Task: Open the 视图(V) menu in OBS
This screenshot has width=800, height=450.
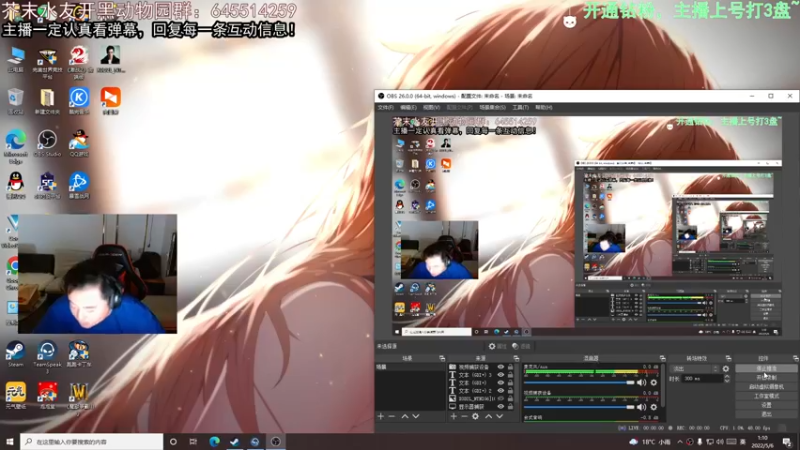Action: [431, 108]
